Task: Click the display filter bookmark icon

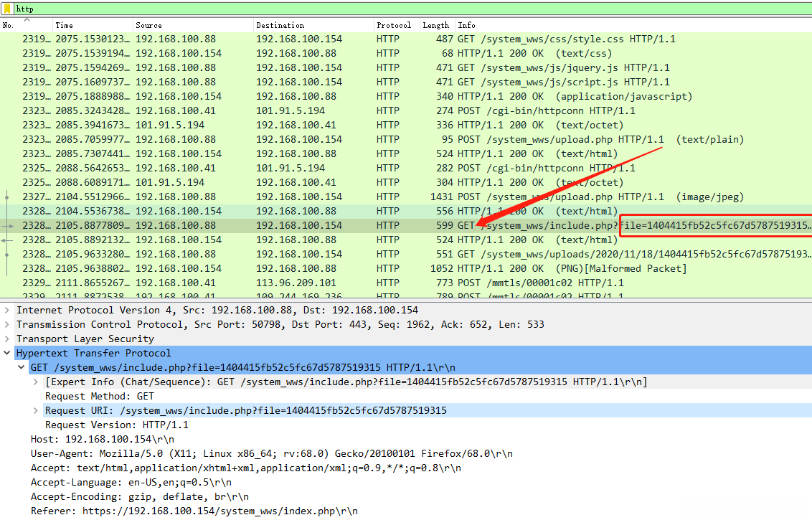Action: tap(7, 9)
